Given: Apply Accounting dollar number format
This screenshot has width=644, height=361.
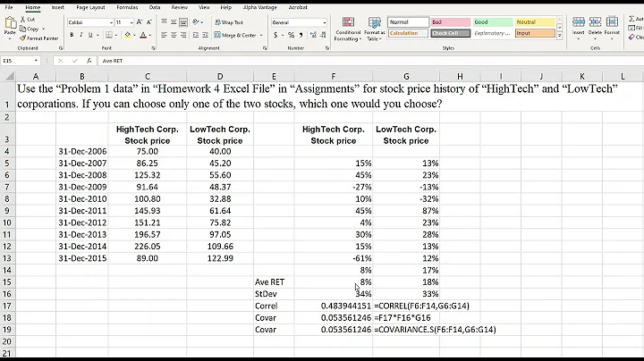Looking at the screenshot, I should [x=275, y=35].
